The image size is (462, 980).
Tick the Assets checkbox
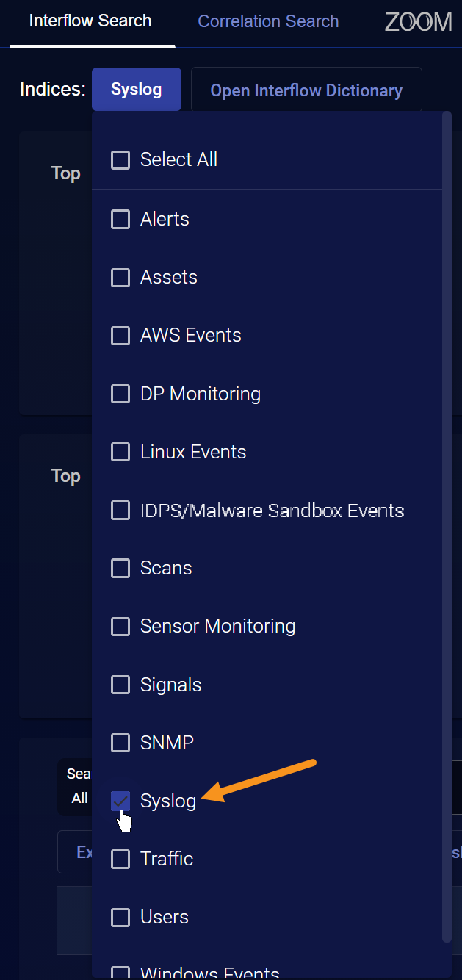[120, 277]
